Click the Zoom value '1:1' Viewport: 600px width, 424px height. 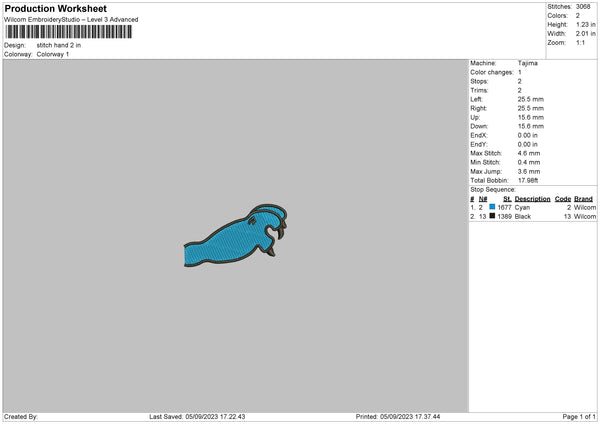click(580, 42)
